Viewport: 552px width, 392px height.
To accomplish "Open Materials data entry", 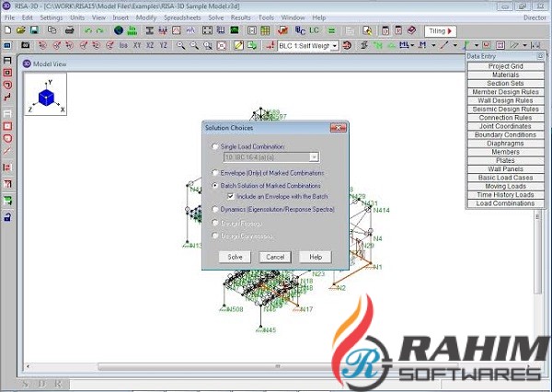I will point(505,75).
